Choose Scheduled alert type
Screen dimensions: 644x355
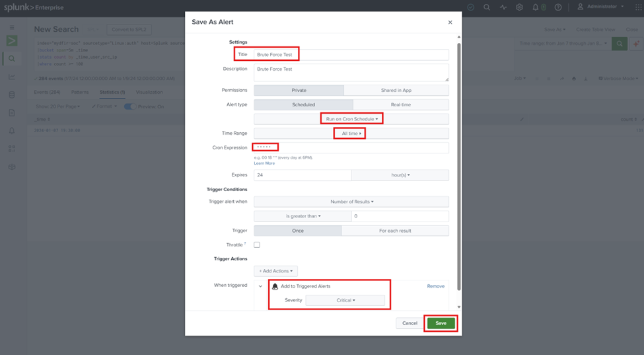pos(304,104)
